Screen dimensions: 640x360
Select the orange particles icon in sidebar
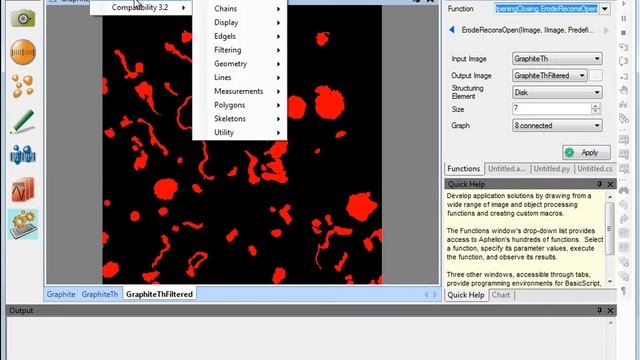[x=23, y=86]
